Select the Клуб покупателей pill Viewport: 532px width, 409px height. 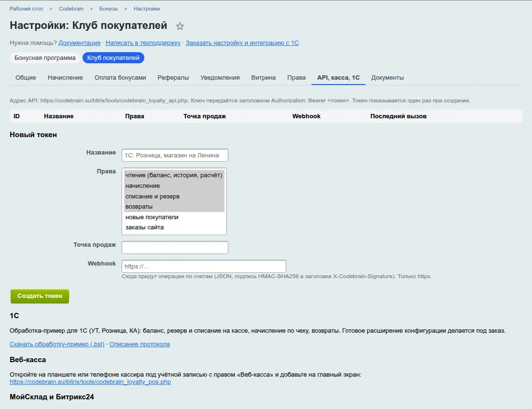(113, 57)
